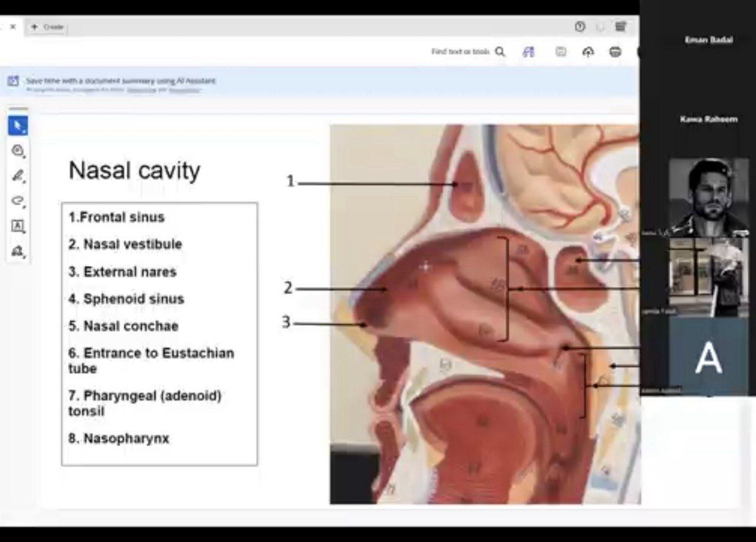Click the black-and-white portrait participant thumbnail
This screenshot has height=542, width=756.
[708, 197]
